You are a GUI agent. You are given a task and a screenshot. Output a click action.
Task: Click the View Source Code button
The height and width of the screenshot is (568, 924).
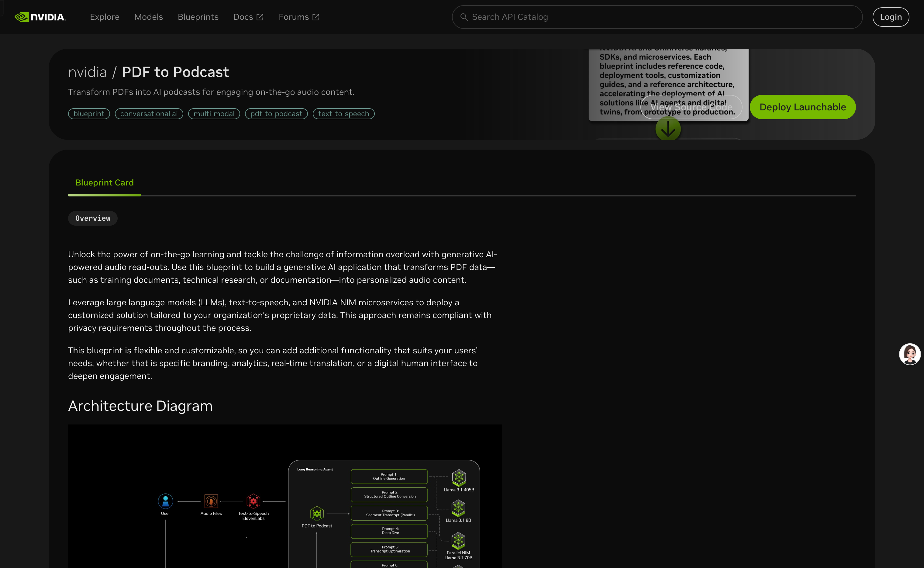click(691, 107)
